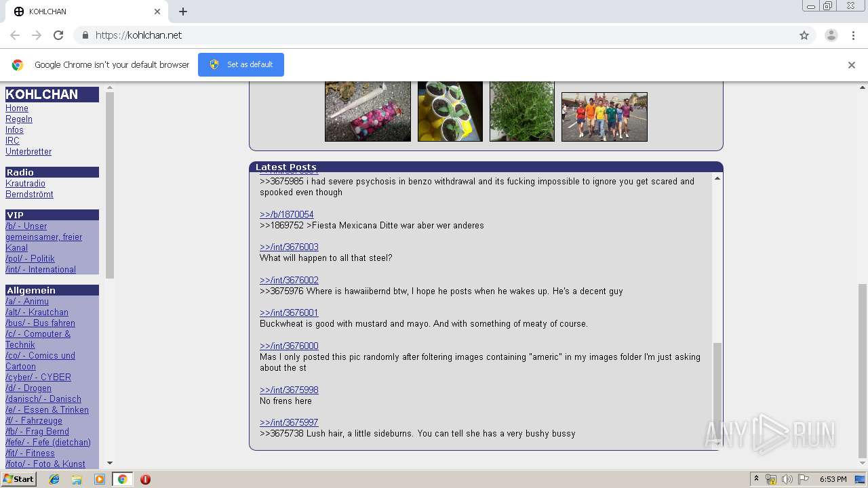Open the seedling pots thumbnail
Image resolution: width=868 pixels, height=488 pixels.
[x=450, y=111]
